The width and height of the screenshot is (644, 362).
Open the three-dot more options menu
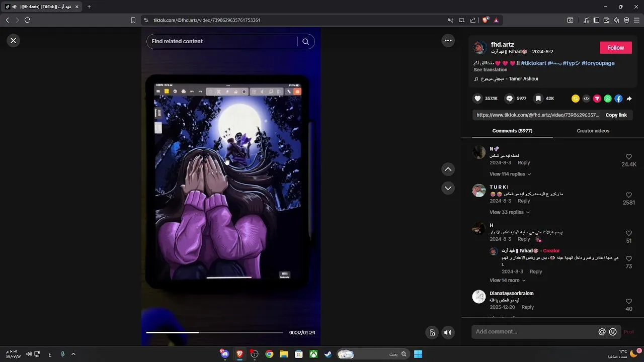point(448,41)
